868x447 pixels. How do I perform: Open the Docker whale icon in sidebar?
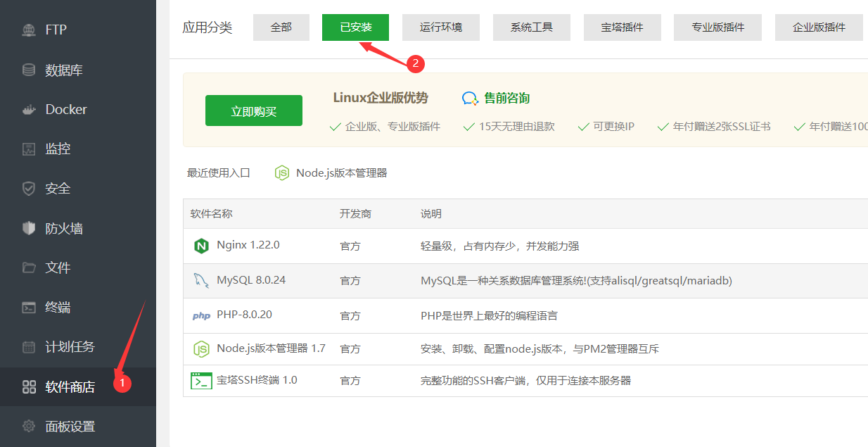tap(29, 110)
